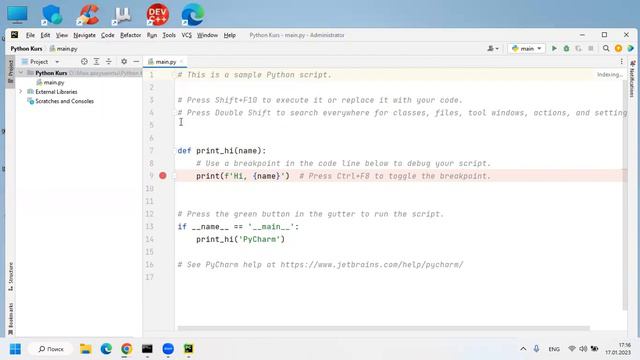Open This PC desktop icon
640x360 pixels.
[x=17, y=14]
